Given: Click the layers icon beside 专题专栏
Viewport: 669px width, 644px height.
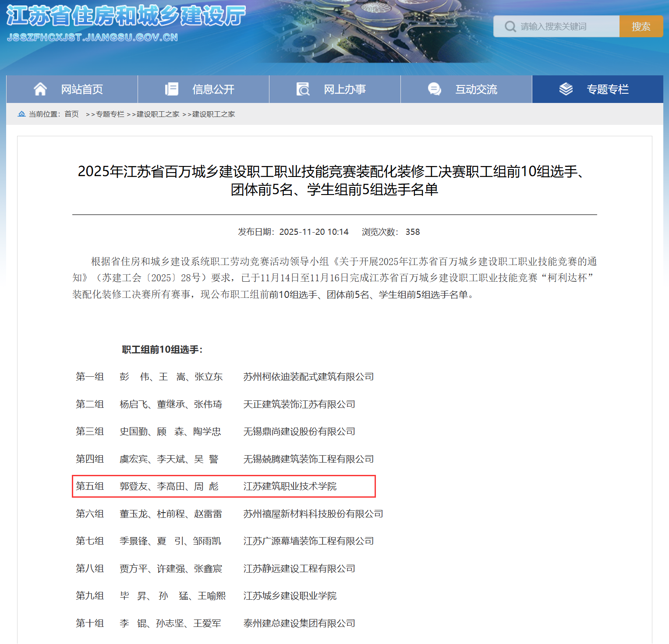Looking at the screenshot, I should click(x=566, y=89).
